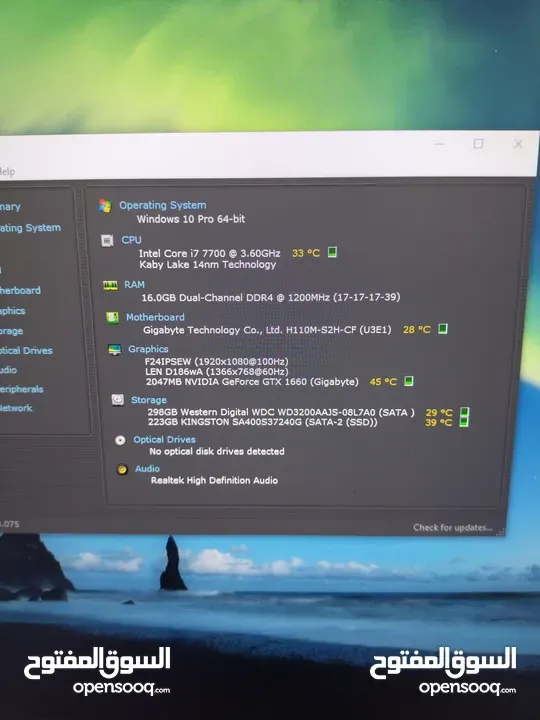Click the Western Digital drive temperature indicator
Image resolution: width=540 pixels, height=720 pixels.
click(x=464, y=412)
